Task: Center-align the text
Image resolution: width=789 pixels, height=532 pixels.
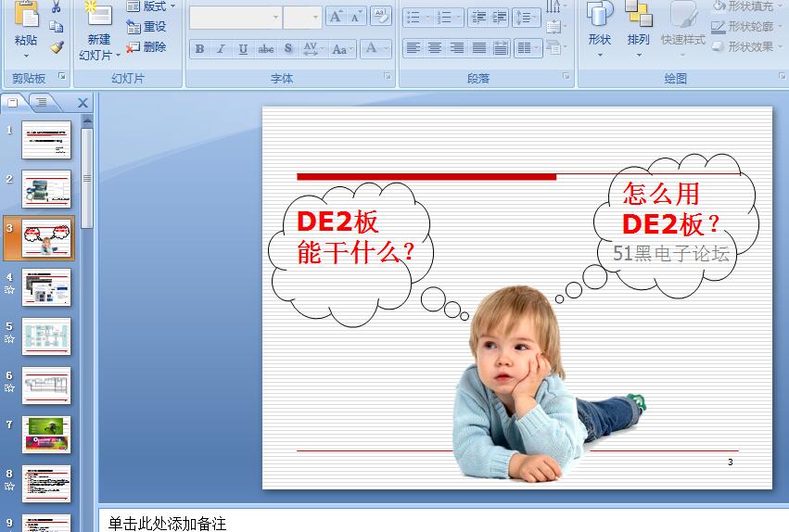Action: point(435,48)
